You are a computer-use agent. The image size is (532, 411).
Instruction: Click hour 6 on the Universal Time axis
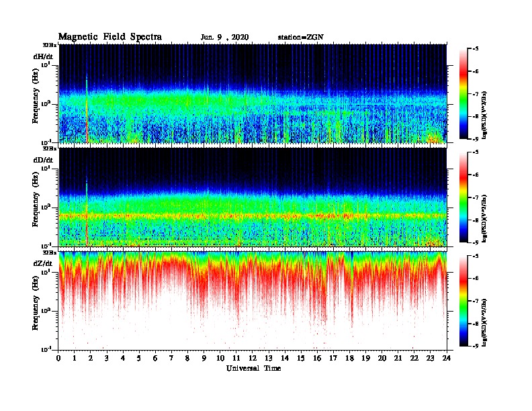tap(155, 358)
